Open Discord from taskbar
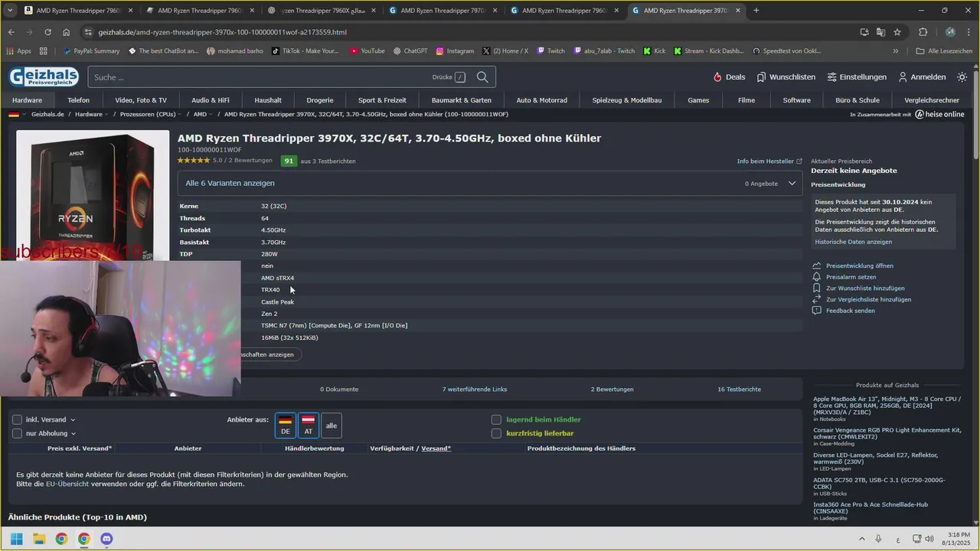This screenshot has width=980, height=551. click(106, 539)
